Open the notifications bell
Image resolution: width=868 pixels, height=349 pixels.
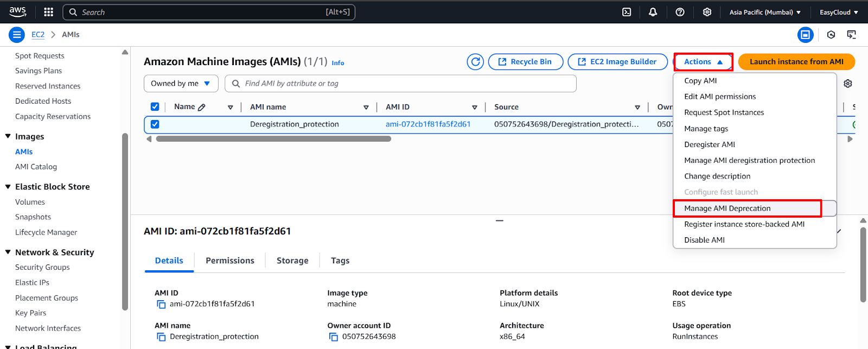pyautogui.click(x=653, y=12)
